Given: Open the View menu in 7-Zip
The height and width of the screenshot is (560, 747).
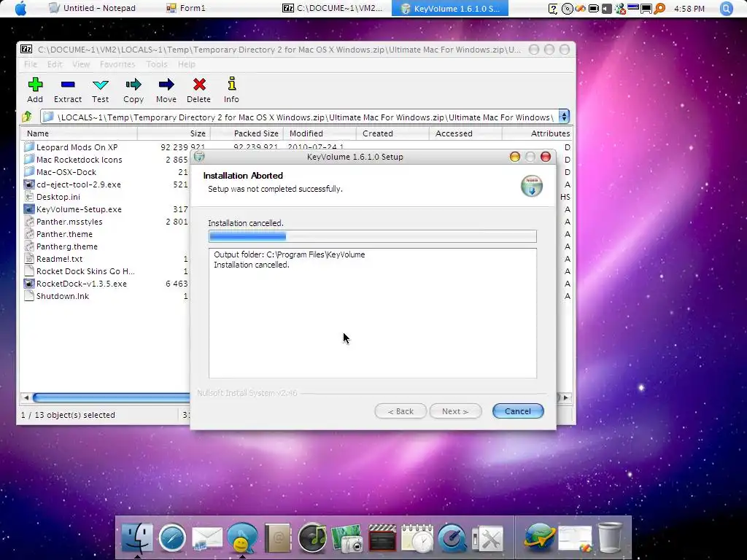Looking at the screenshot, I should coord(81,64).
